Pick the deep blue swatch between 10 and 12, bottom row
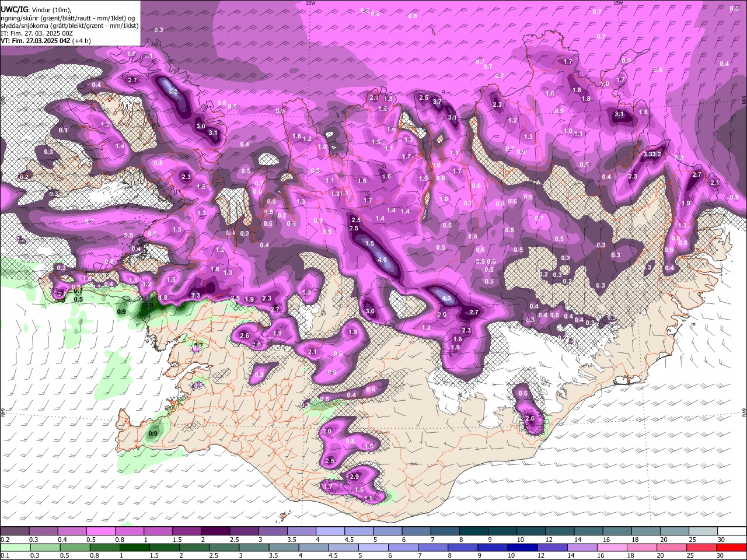 (x=522, y=547)
